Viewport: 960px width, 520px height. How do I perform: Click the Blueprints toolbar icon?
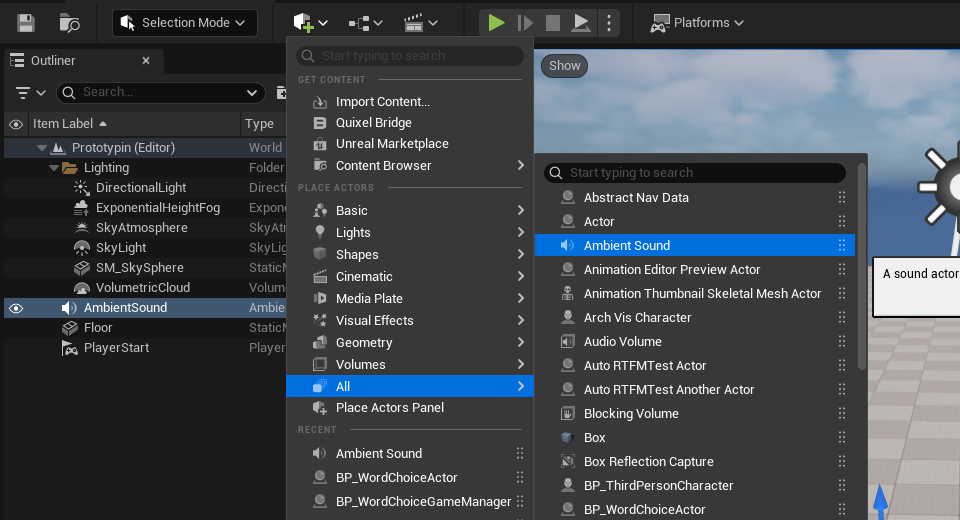pos(367,22)
